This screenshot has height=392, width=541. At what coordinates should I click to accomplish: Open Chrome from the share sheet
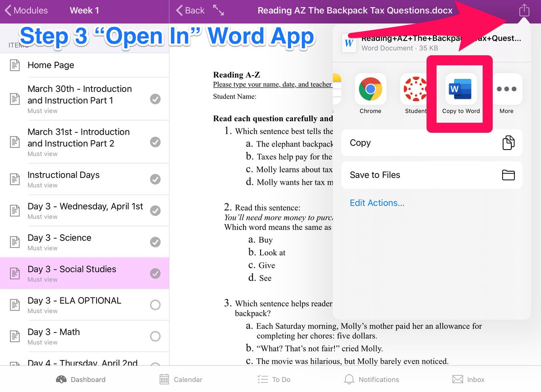(x=371, y=89)
